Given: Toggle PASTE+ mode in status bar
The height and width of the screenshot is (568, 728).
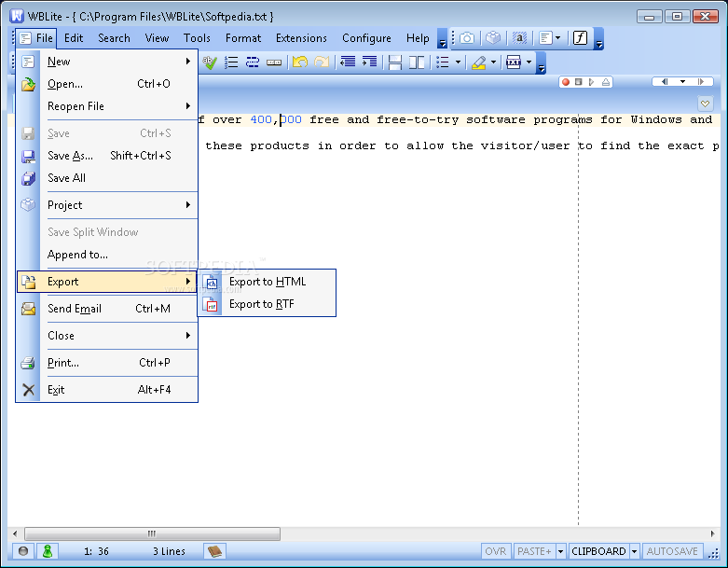Looking at the screenshot, I should [x=534, y=551].
